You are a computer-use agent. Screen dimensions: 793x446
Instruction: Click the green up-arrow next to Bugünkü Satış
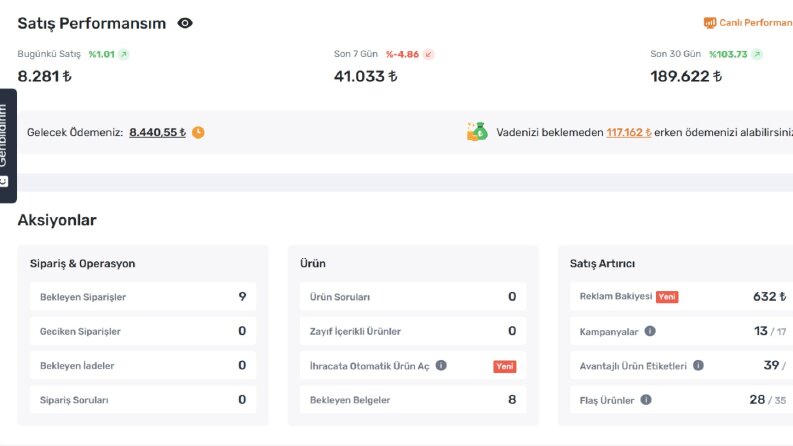coord(123,54)
